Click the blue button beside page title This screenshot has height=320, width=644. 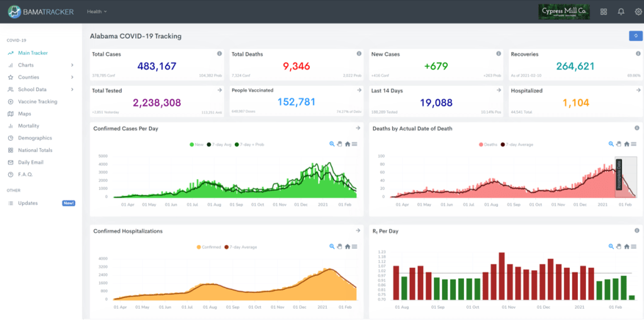coord(635,36)
